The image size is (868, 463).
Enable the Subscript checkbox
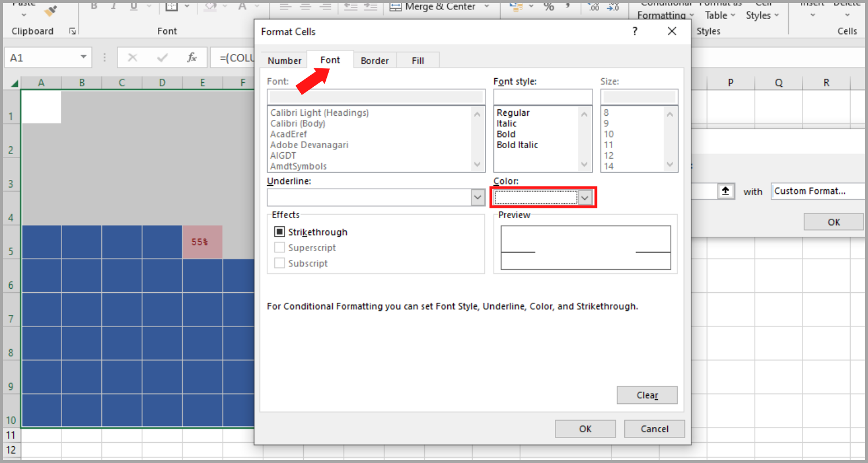[279, 263]
